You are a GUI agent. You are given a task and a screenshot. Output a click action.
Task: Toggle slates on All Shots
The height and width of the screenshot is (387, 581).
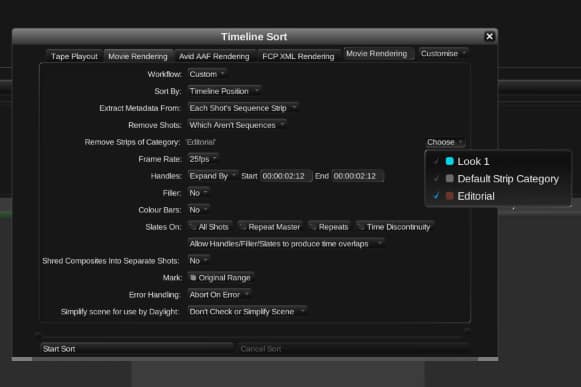pyautogui.click(x=193, y=227)
